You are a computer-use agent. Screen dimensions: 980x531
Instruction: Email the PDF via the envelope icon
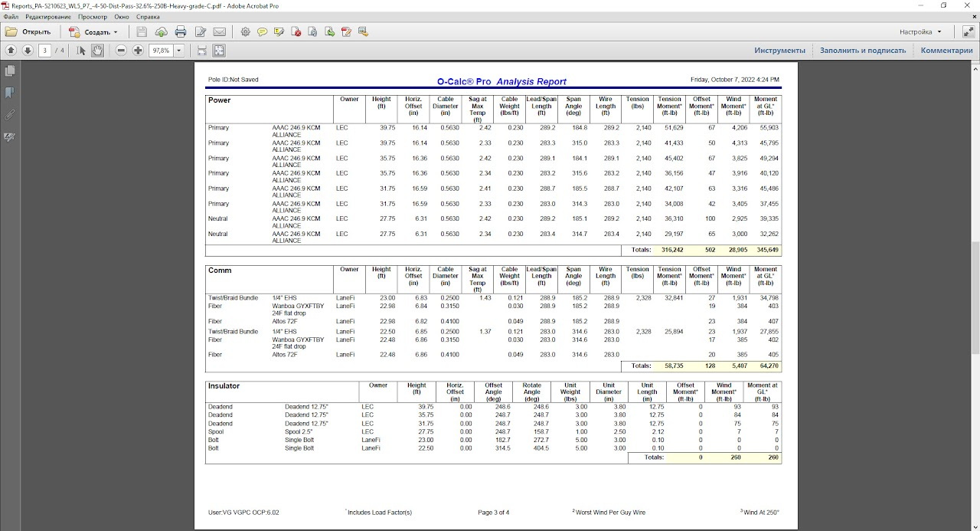point(218,31)
